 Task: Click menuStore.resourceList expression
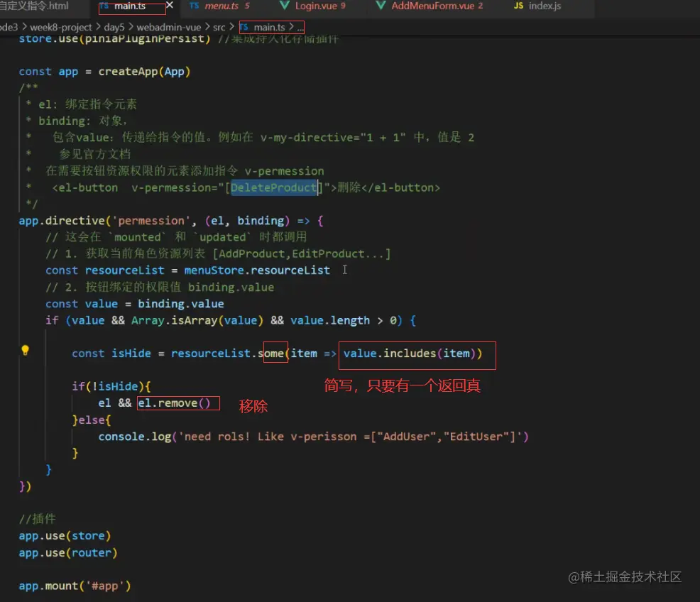tap(257, 270)
